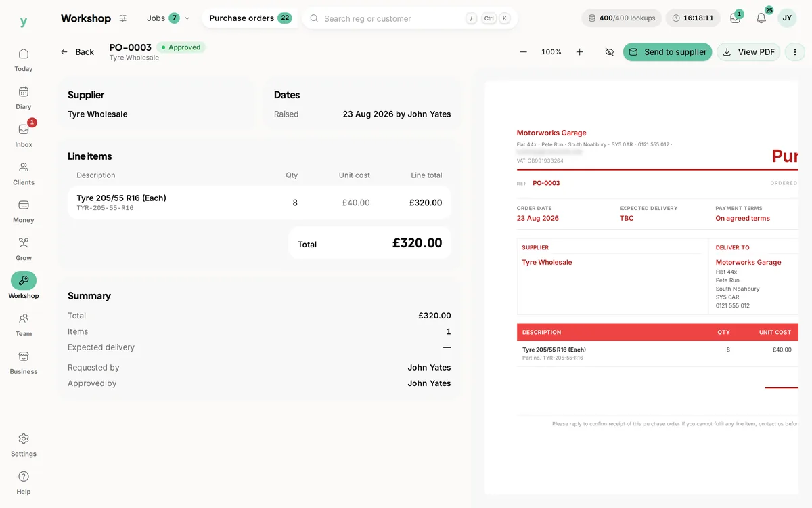Screen dimensions: 812x508
Task: Open the JY user profile avatar
Action: [787, 18]
